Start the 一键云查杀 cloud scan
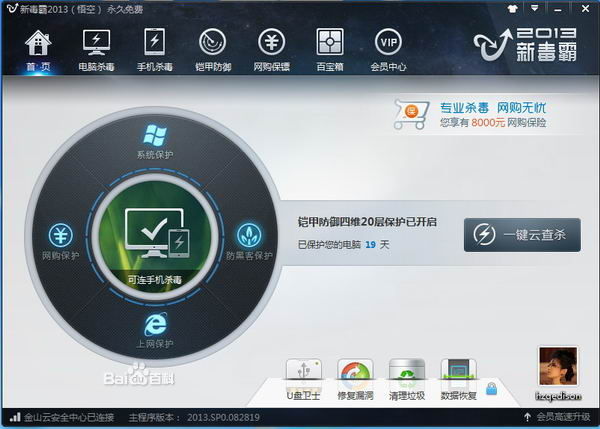The width and height of the screenshot is (600, 429). pos(522,236)
